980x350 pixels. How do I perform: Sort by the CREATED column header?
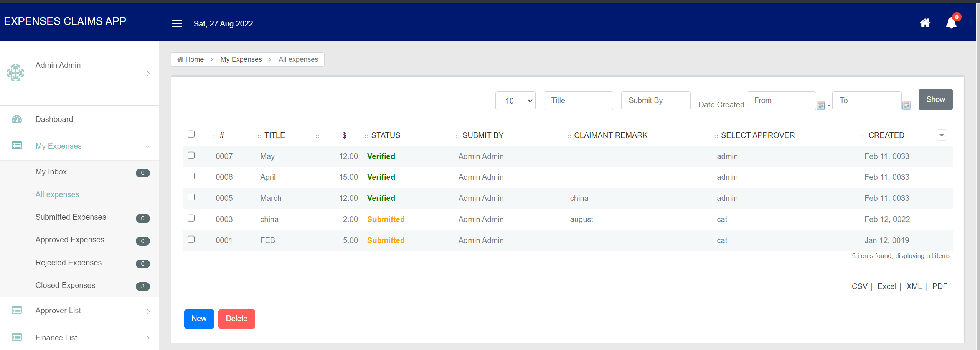886,135
